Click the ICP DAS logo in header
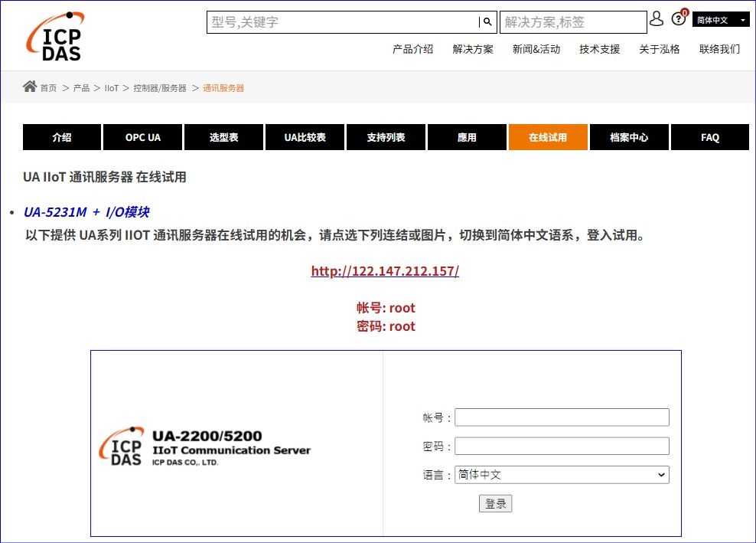 (54, 37)
